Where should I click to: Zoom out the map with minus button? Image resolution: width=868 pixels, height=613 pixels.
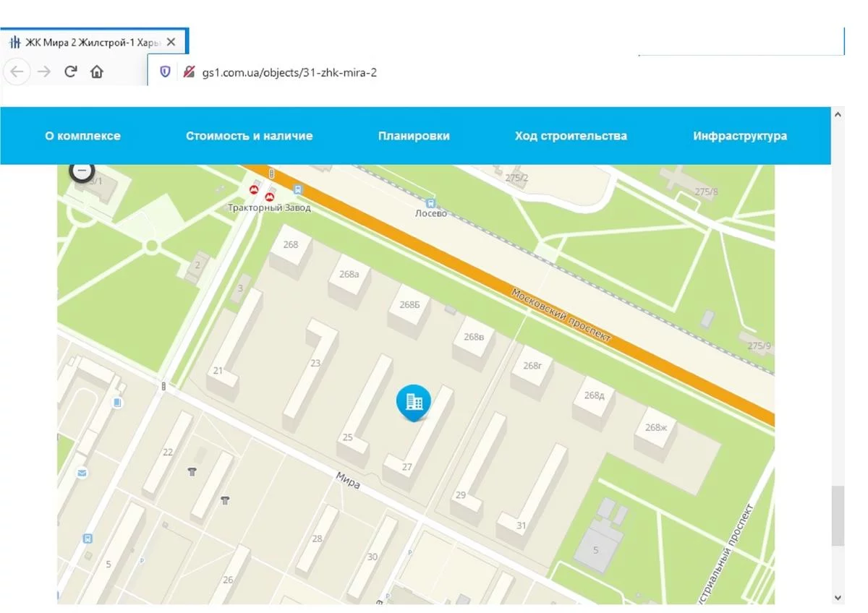(x=81, y=171)
